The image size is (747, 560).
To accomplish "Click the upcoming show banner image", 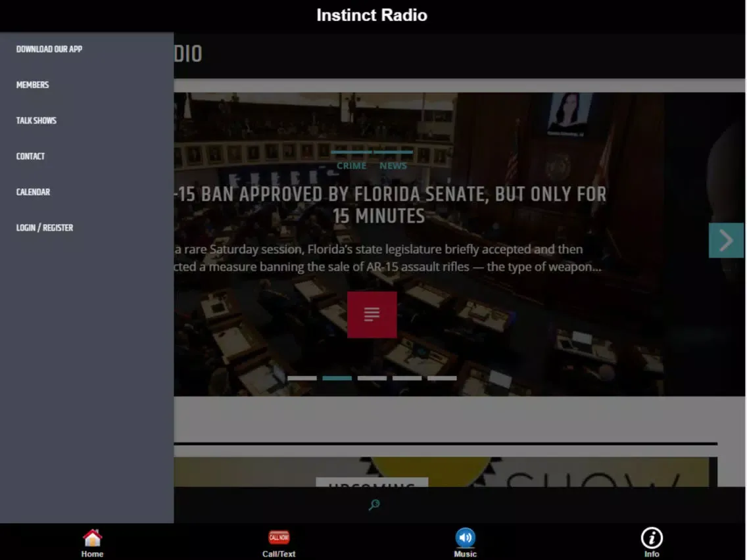I will [445, 472].
